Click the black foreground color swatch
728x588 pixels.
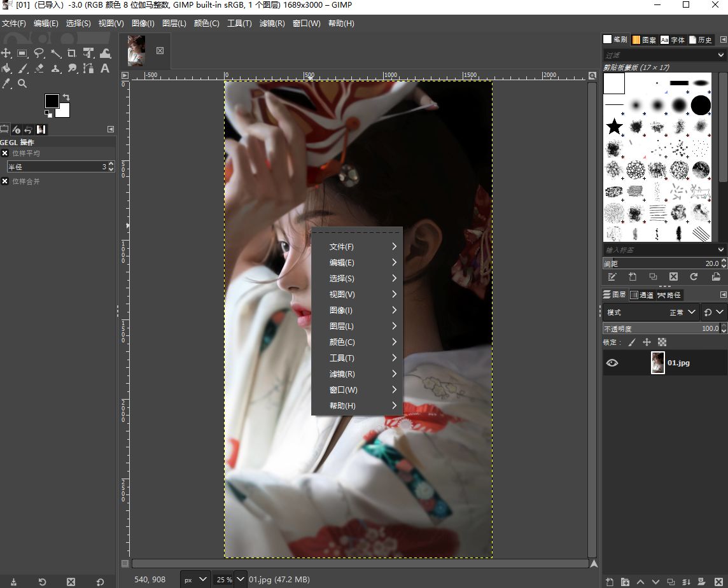[52, 101]
